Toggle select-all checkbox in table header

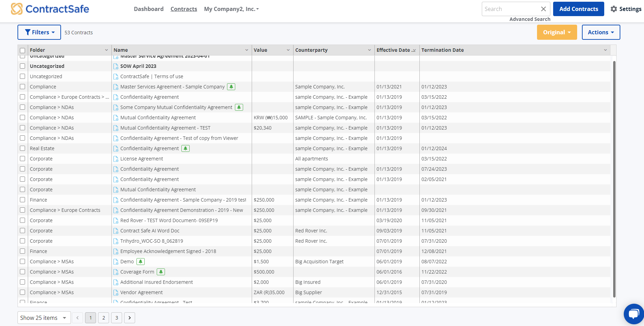click(23, 50)
